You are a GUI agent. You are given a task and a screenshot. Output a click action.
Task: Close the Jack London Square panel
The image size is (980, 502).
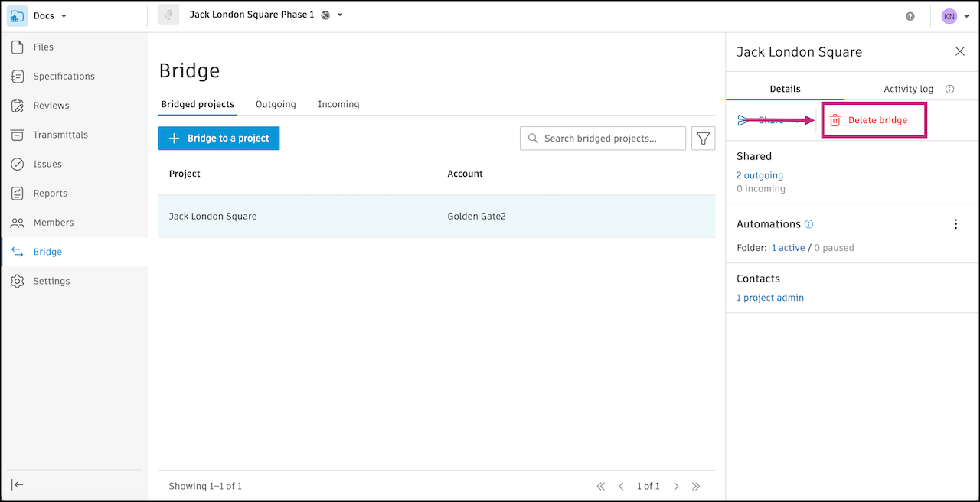pos(959,51)
